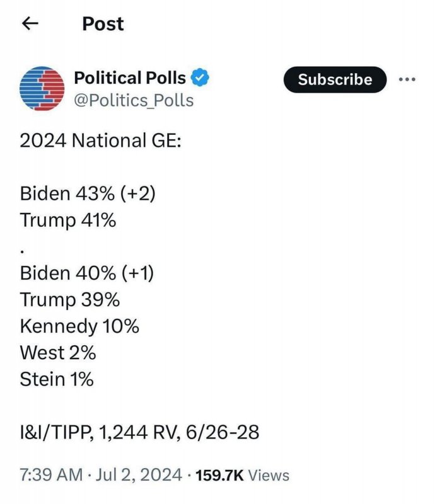Viewport: 437px width, 504px height.
Task: Select the 'Kennedy 10%' line
Action: click(x=79, y=326)
